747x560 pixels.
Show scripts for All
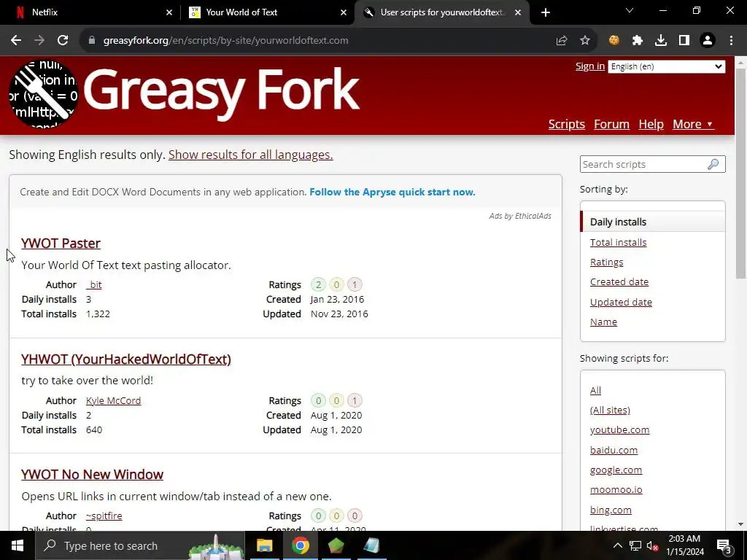[x=595, y=391]
